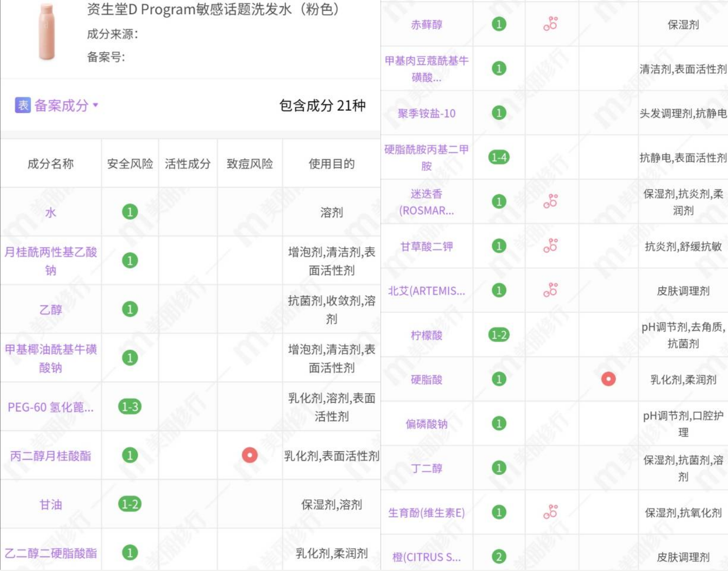Viewport: 728px width, 571px height.
Task: Select the 成分名称 column header
Action: 51,164
